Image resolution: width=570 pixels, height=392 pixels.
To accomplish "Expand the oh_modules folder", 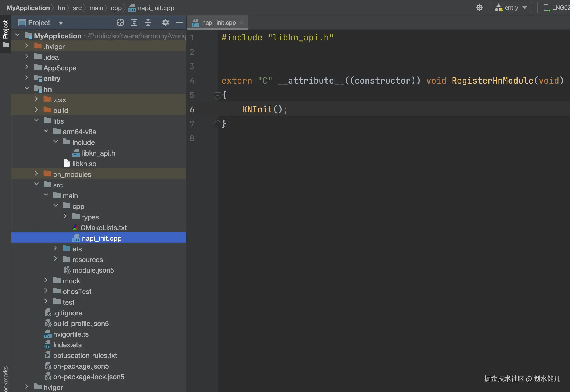I will pos(36,174).
